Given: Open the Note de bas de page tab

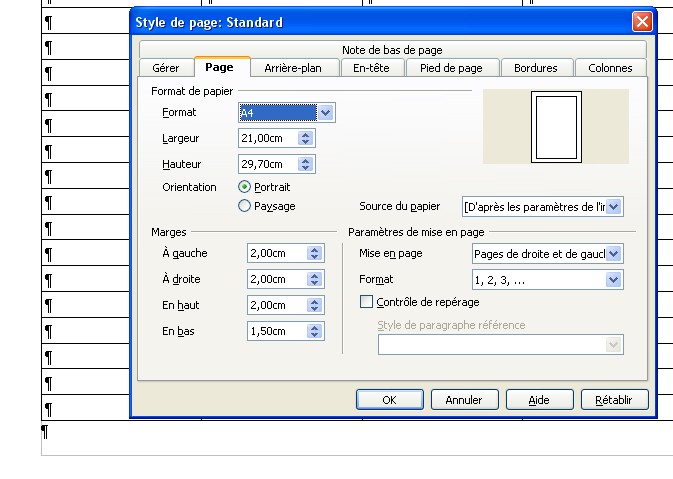Looking at the screenshot, I should click(392, 50).
